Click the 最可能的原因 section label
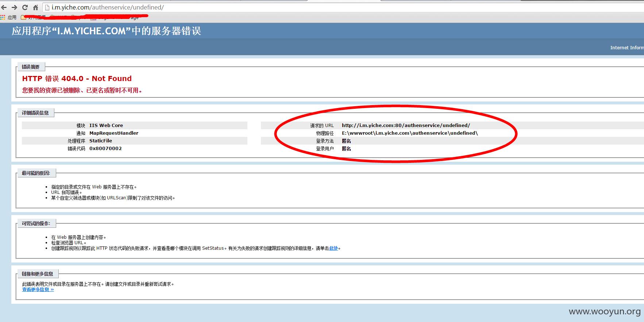The height and width of the screenshot is (322, 644). 36,173
